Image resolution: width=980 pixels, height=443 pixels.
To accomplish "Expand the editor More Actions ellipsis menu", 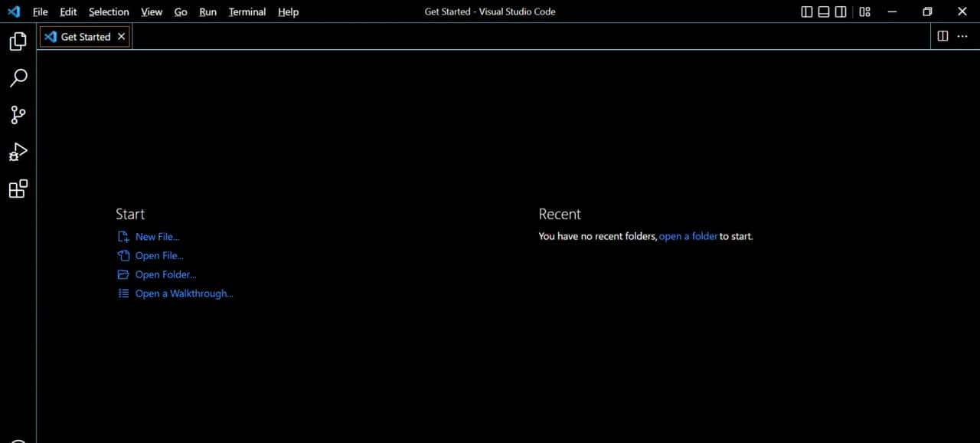I will [962, 36].
